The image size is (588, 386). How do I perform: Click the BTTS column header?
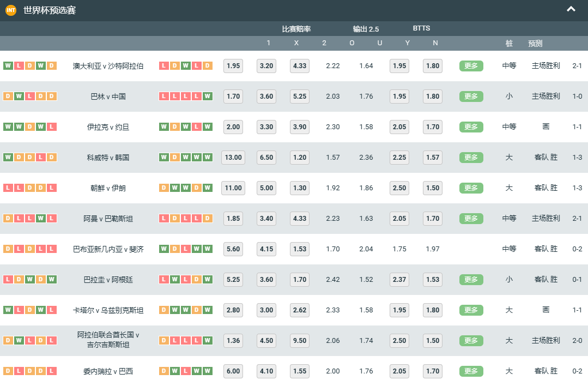421,29
